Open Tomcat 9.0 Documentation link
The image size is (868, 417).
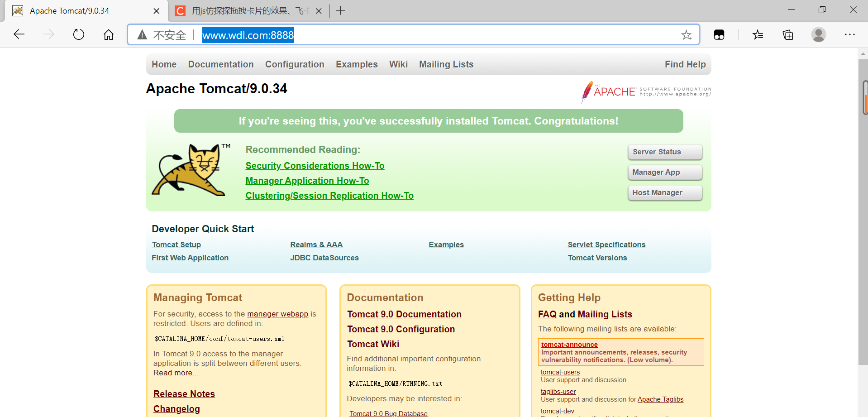click(x=404, y=314)
